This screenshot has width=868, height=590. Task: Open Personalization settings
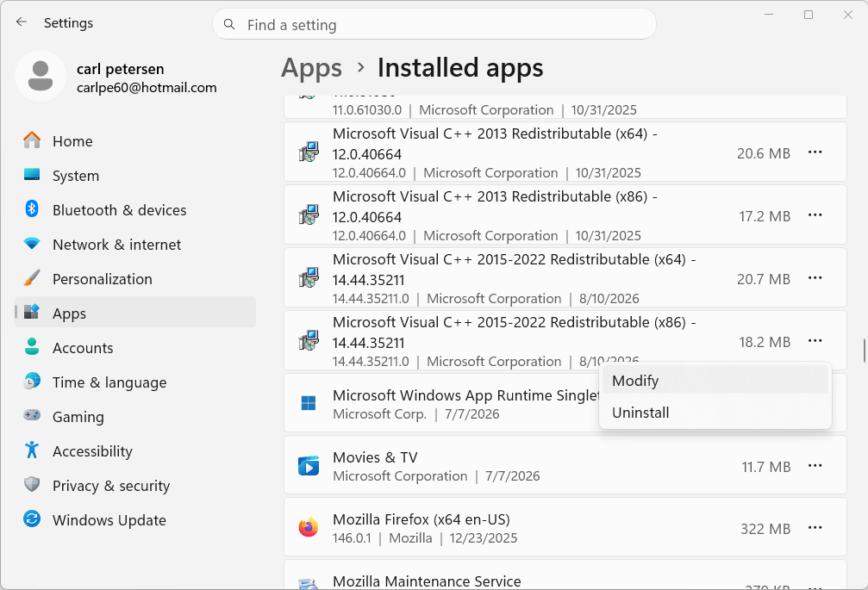pyautogui.click(x=135, y=279)
